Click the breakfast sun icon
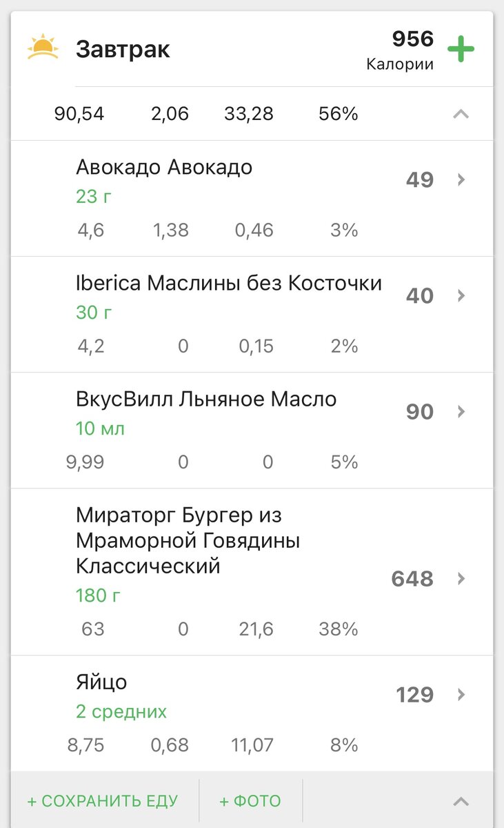504x828 pixels. [x=43, y=49]
